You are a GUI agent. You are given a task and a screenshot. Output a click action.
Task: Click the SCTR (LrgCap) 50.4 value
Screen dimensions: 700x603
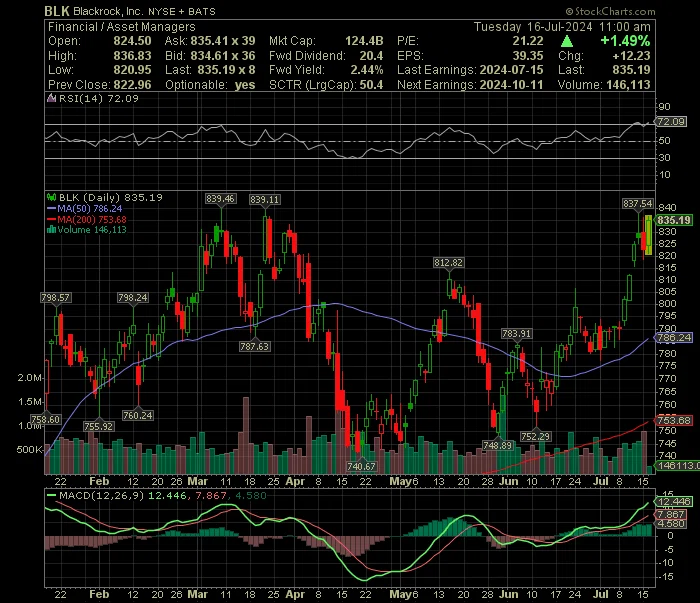coord(371,85)
